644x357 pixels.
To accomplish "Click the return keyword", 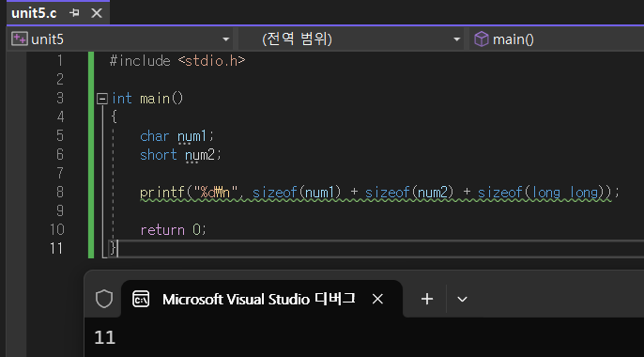I will pyautogui.click(x=162, y=229).
